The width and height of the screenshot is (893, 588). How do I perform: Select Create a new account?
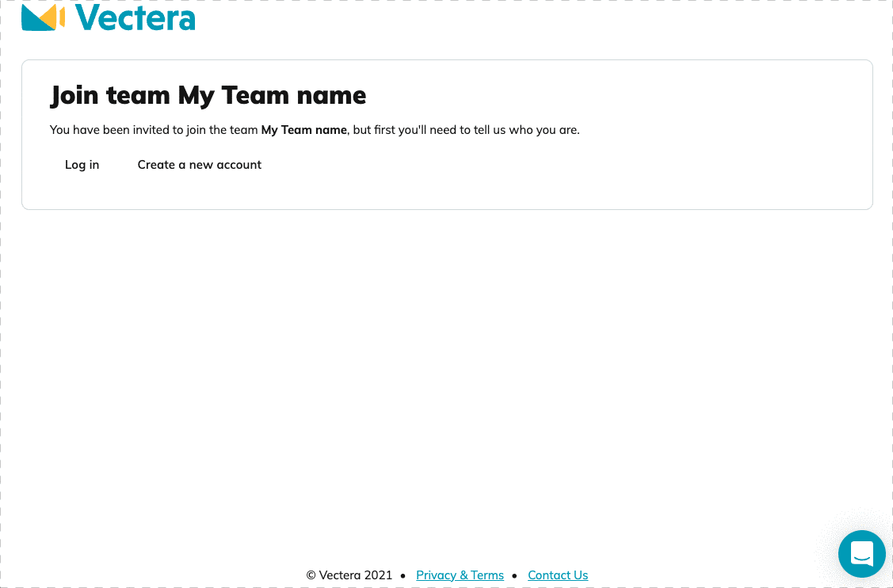199,165
